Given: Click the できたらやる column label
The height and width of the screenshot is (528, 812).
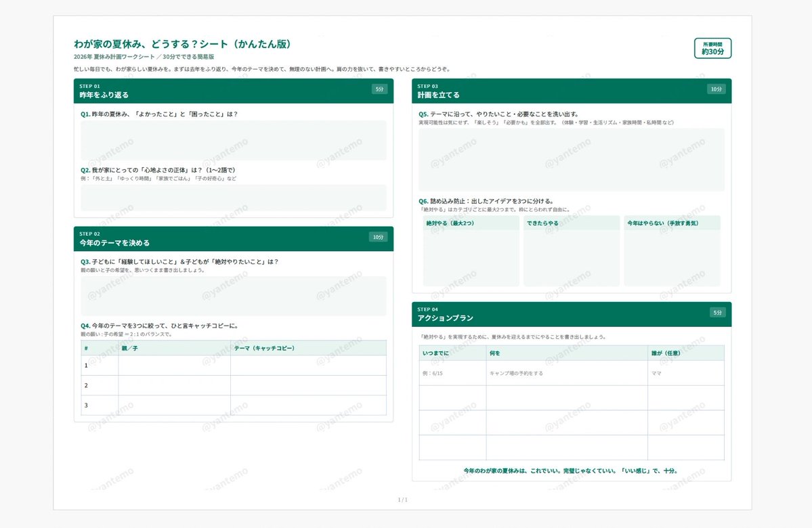Looking at the screenshot, I should click(x=542, y=223).
